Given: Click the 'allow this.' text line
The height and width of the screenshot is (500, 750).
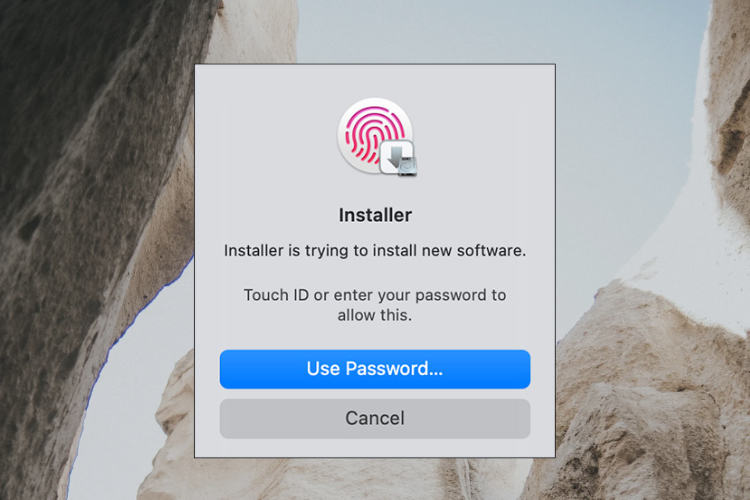Looking at the screenshot, I should pyautogui.click(x=375, y=315).
